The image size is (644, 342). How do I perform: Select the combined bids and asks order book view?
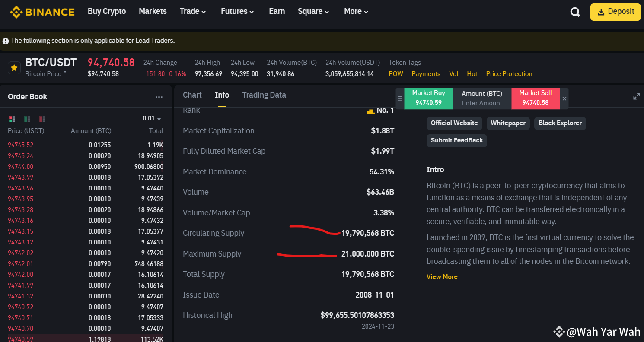(12, 119)
